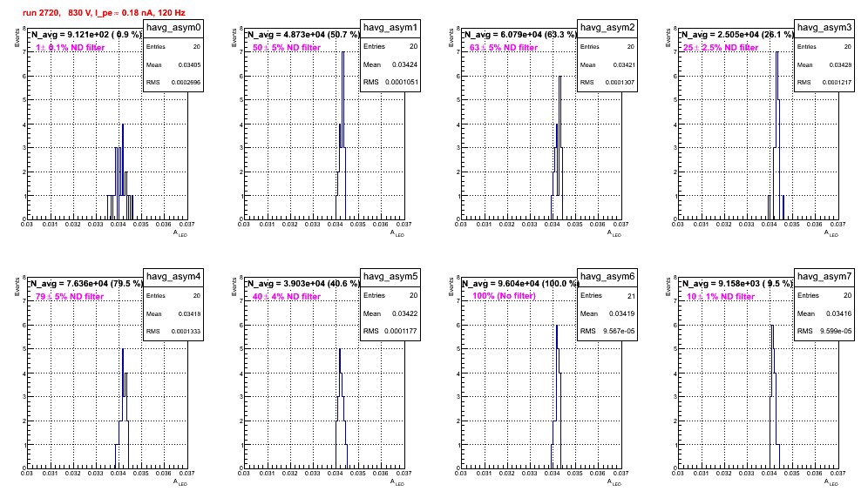Click the N_avg = 7.636e+04 label

(x=86, y=283)
